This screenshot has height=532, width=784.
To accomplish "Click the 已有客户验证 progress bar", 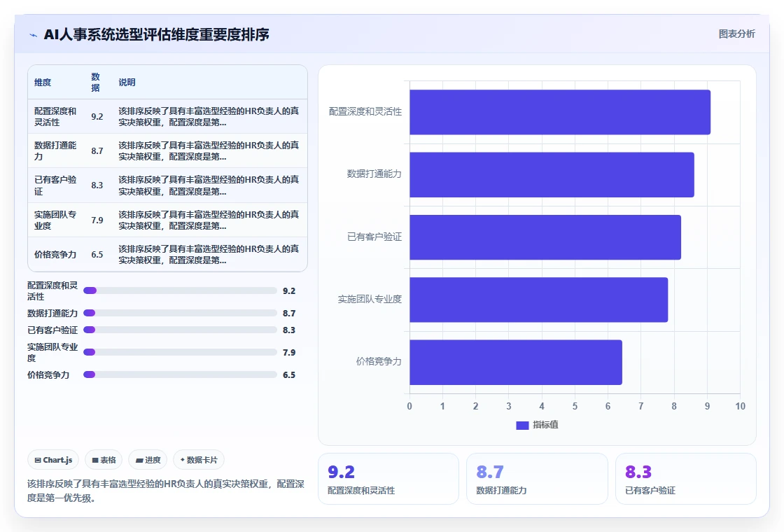I will [x=180, y=330].
